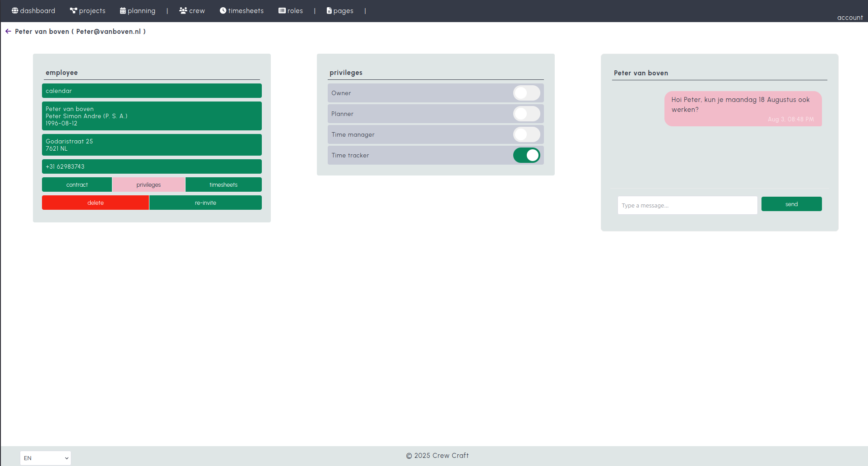The image size is (868, 466).
Task: Open the employee calendar
Action: coord(152,91)
